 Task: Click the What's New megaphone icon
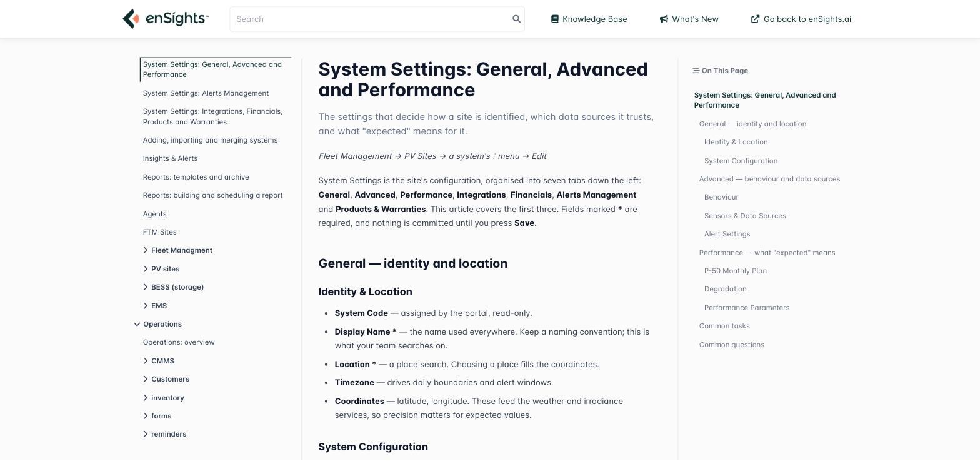(664, 19)
